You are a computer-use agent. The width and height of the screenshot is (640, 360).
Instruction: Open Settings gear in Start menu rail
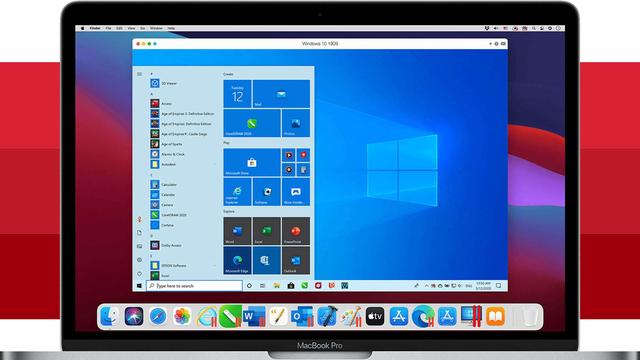pyautogui.click(x=140, y=260)
